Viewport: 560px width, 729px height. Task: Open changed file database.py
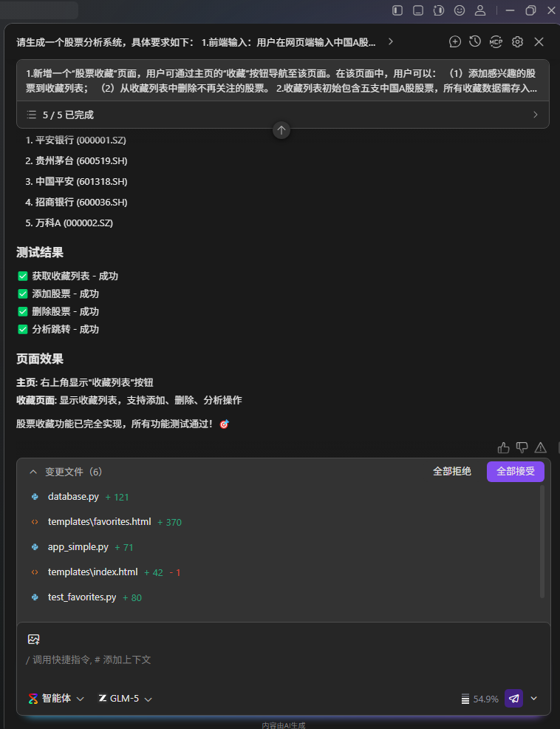(x=73, y=497)
